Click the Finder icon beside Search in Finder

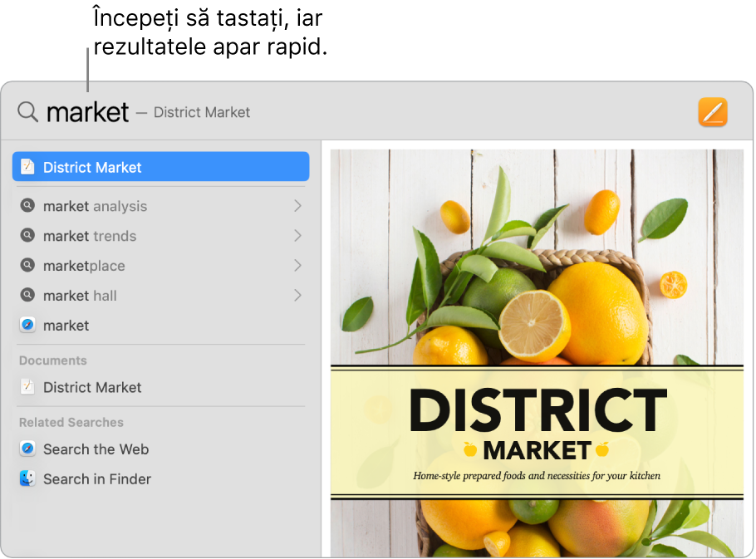[26, 478]
